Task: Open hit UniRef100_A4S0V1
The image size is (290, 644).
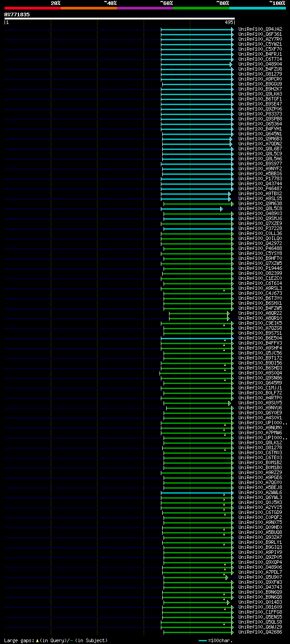Action: click(260, 418)
